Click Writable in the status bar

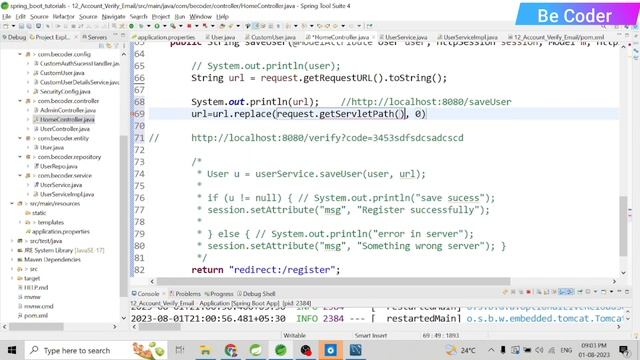[295, 336]
